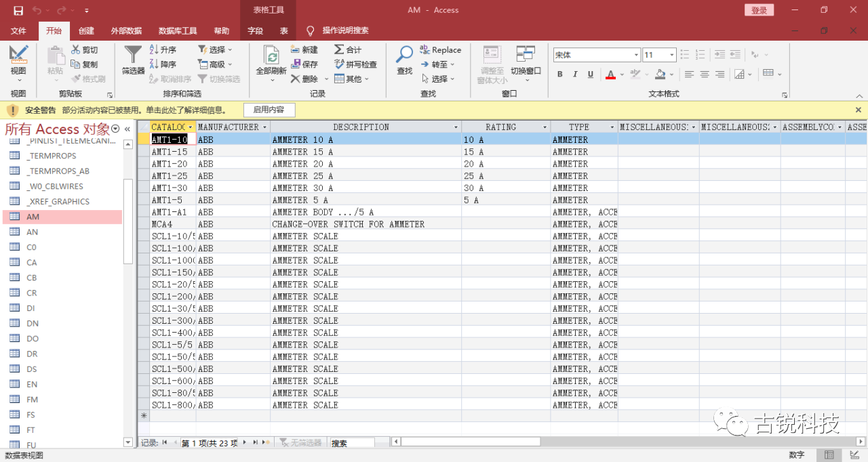
Task: Open the font size 11 dropdown
Action: [x=672, y=55]
